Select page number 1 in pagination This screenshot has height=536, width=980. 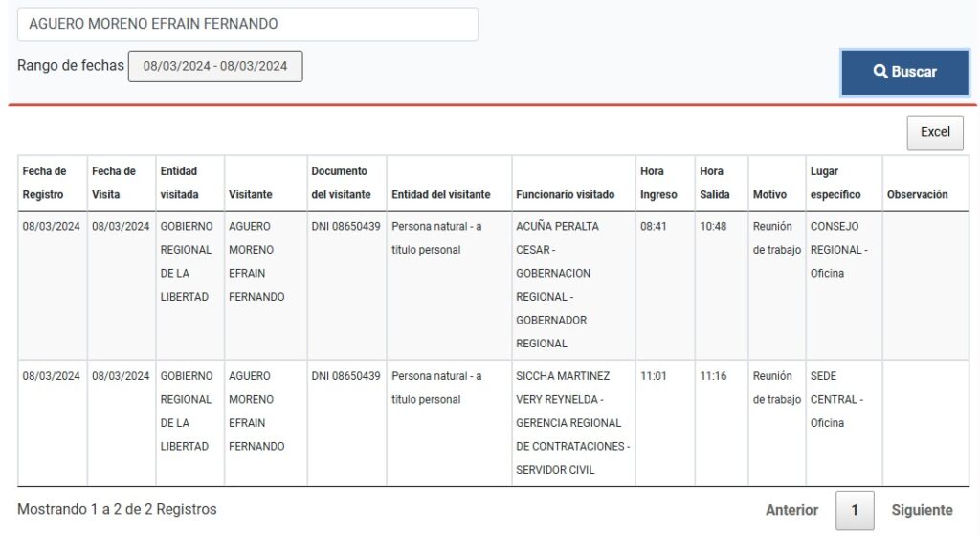855,510
